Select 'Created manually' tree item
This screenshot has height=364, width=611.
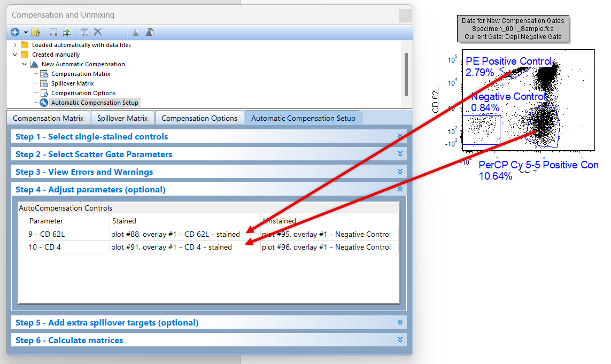pos(56,55)
